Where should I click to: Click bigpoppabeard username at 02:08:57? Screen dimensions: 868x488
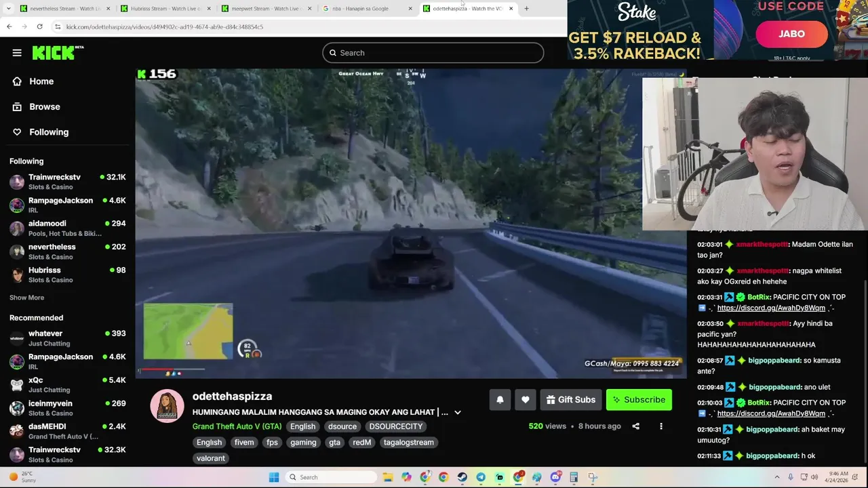(774, 361)
